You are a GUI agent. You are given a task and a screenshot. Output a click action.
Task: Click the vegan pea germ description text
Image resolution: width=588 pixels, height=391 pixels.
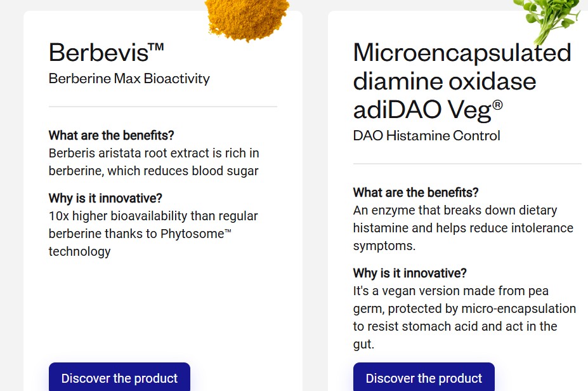tap(464, 317)
